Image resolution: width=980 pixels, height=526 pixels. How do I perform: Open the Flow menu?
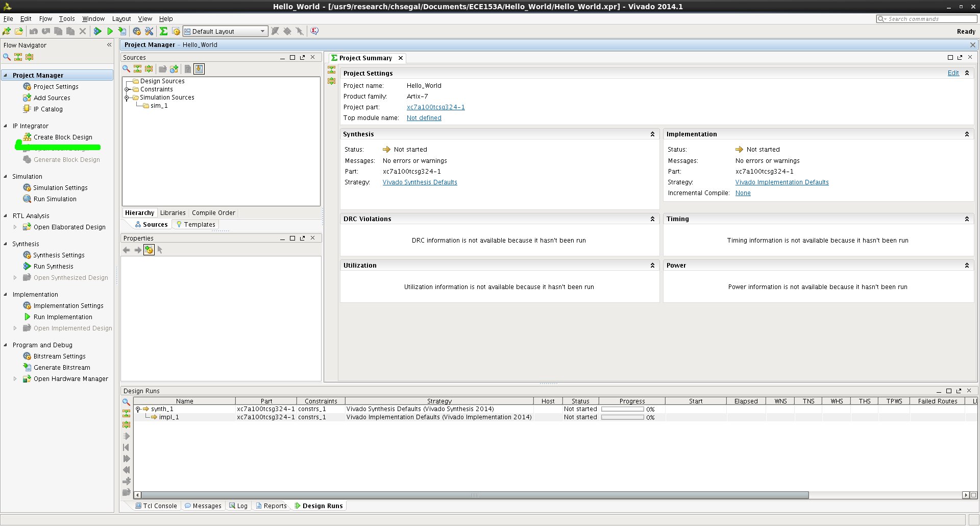[x=45, y=18]
